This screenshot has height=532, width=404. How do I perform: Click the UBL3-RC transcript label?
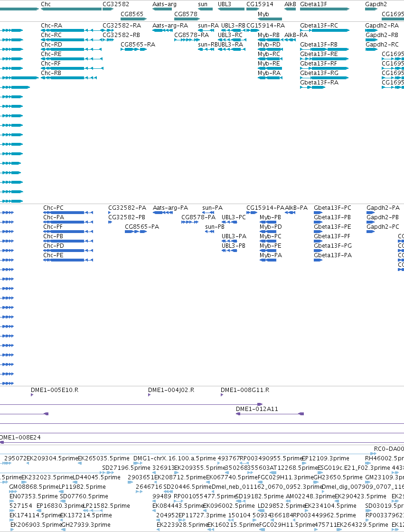(x=230, y=35)
